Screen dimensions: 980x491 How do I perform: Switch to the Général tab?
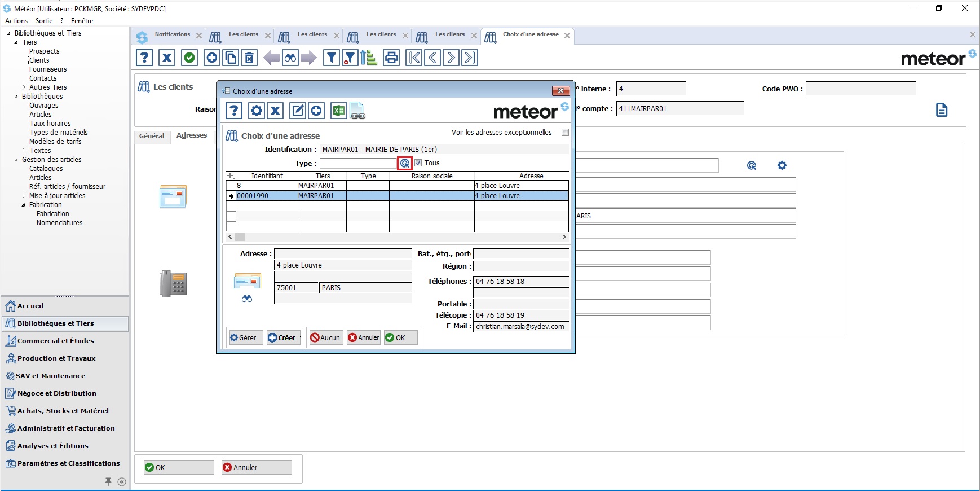coord(152,136)
